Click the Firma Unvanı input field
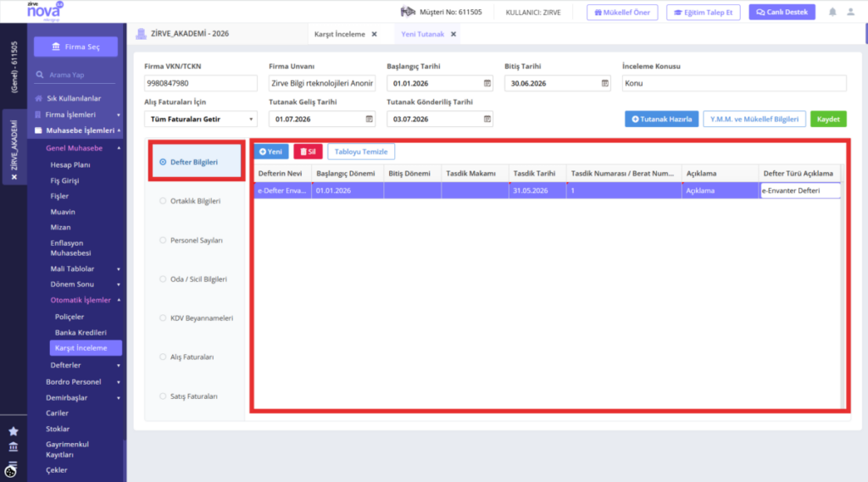 pyautogui.click(x=321, y=83)
